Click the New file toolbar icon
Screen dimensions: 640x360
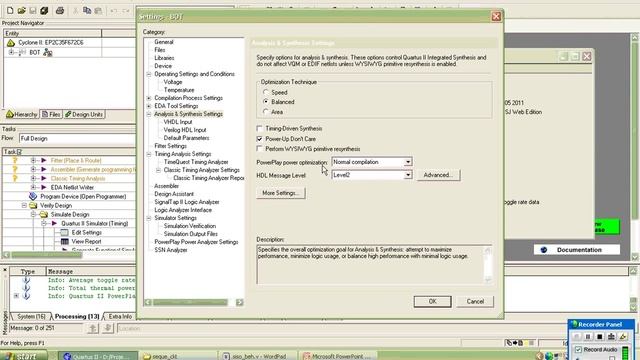10,11
